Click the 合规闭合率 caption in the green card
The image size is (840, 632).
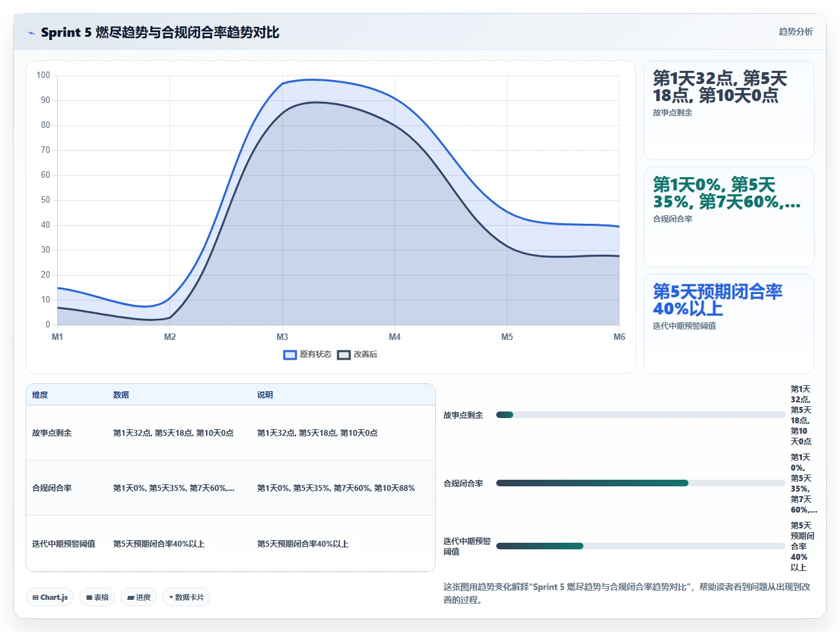(673, 219)
